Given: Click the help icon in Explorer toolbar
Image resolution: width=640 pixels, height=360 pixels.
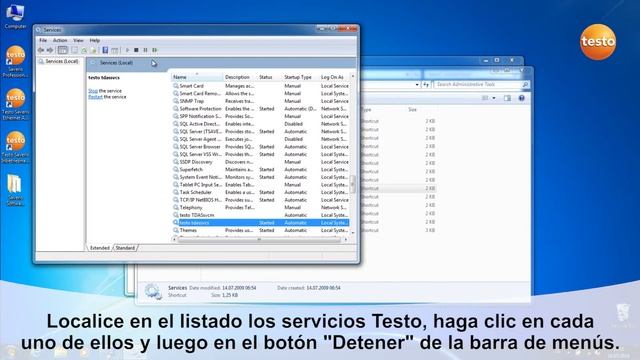Looking at the screenshot, I should pos(521,98).
